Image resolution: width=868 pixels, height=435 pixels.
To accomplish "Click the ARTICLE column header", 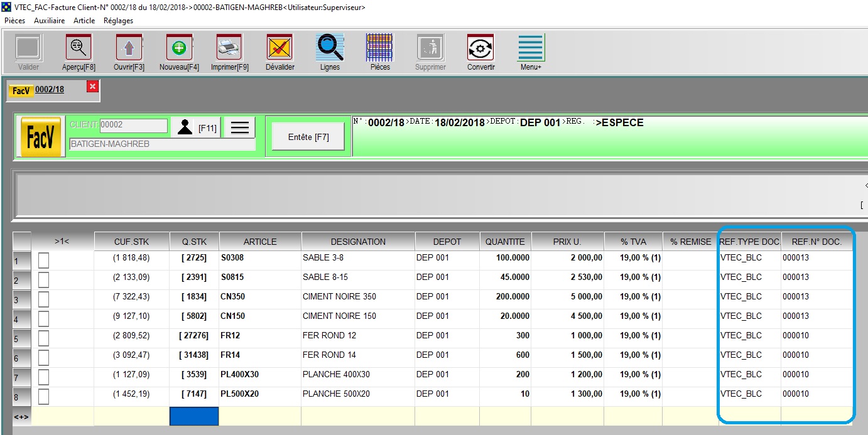I will point(260,241).
